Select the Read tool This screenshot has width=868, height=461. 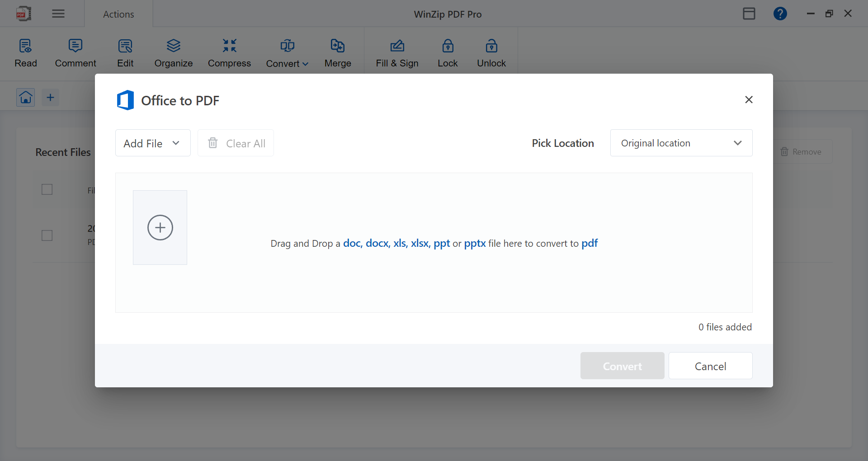25,52
